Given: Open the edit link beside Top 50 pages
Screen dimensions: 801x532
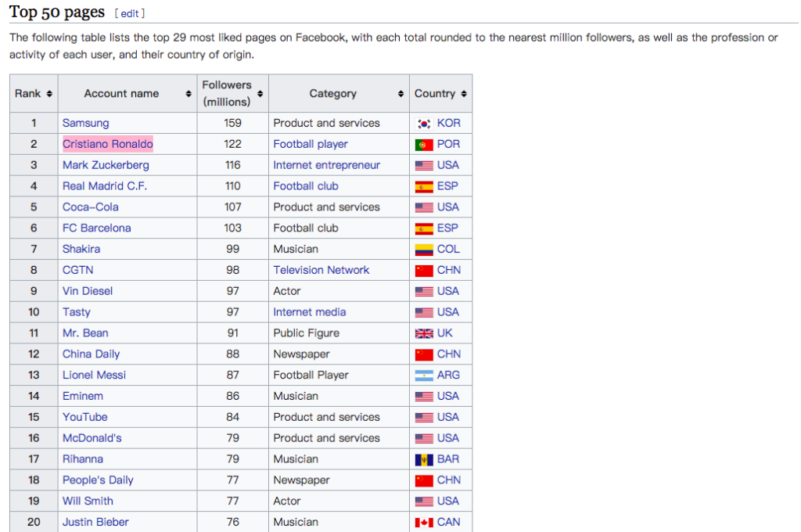Looking at the screenshot, I should pyautogui.click(x=130, y=13).
